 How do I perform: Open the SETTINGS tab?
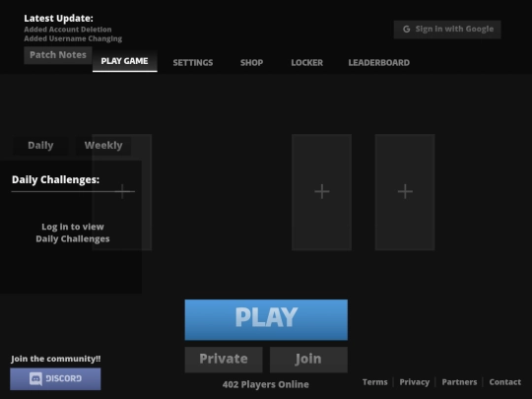coord(193,63)
